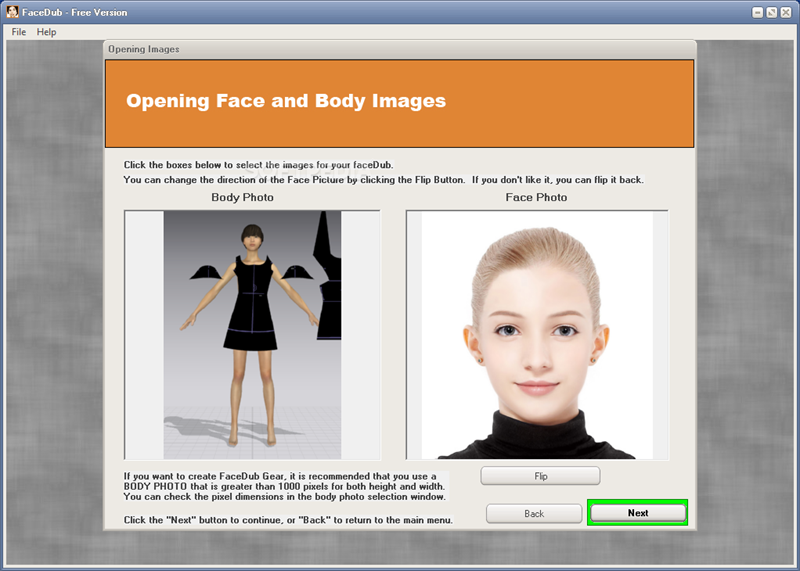This screenshot has height=571, width=800.
Task: Go Back to the main menu
Action: [x=534, y=513]
